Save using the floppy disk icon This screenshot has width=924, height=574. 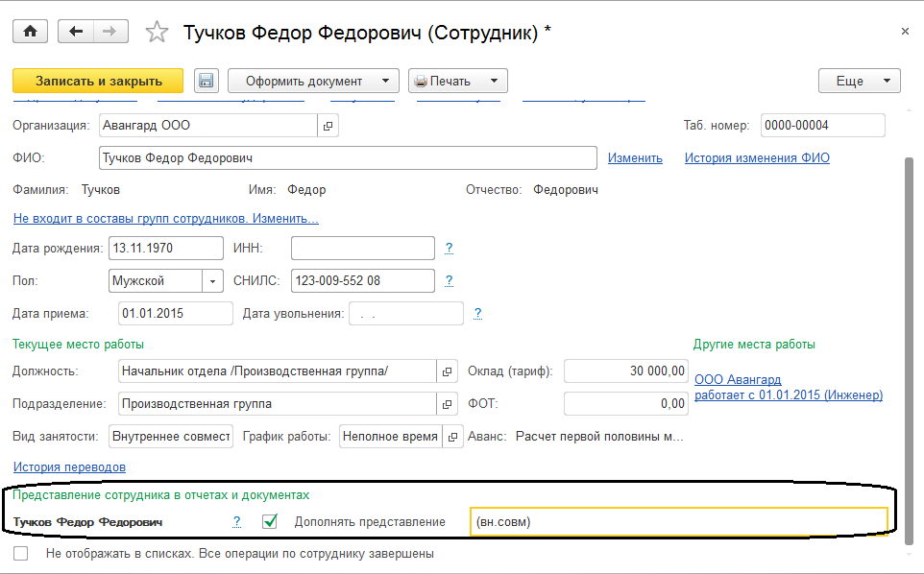click(x=207, y=81)
